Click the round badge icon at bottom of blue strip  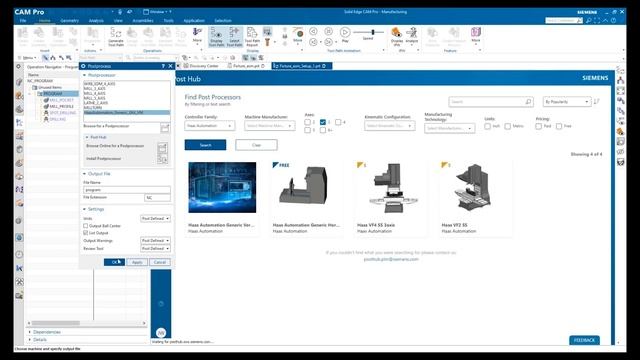pos(161,333)
